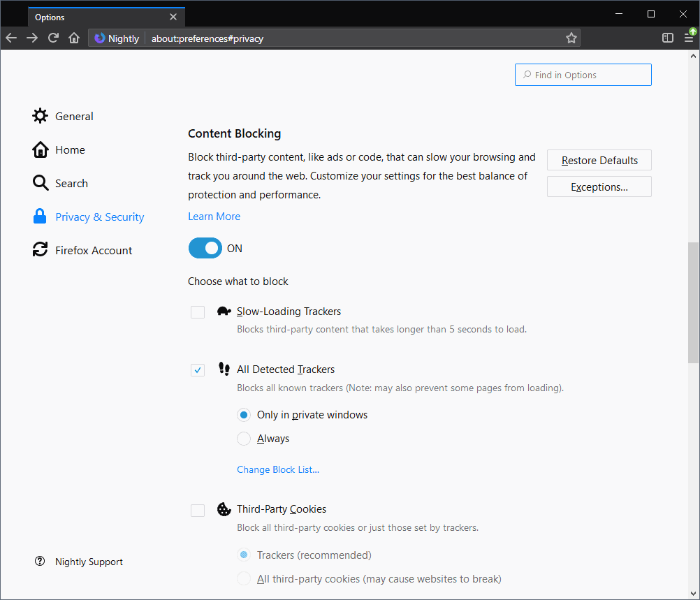Open Firefox Account via the sync icon
The height and width of the screenshot is (600, 700).
pos(40,249)
